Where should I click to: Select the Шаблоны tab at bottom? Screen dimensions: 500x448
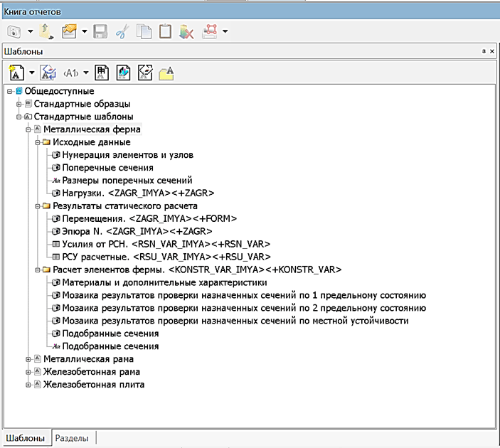[x=25, y=439]
